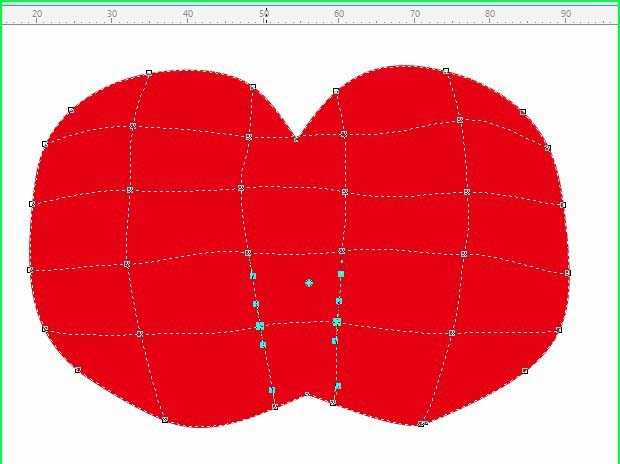Select upper-left interior mesh intersection node

(x=133, y=126)
